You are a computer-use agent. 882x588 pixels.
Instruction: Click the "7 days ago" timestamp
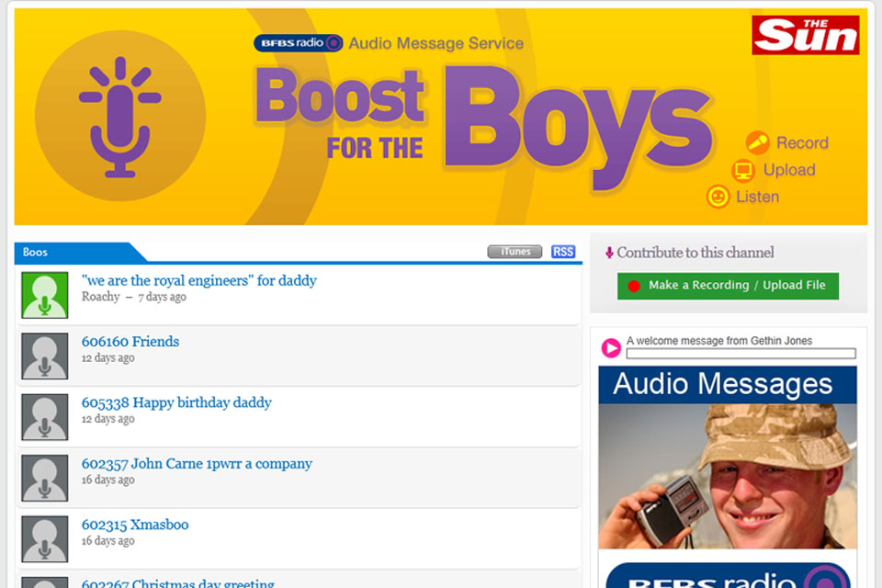point(162,297)
